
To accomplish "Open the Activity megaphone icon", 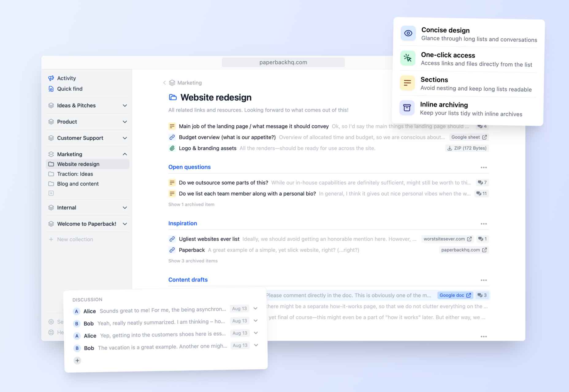I will click(x=51, y=78).
